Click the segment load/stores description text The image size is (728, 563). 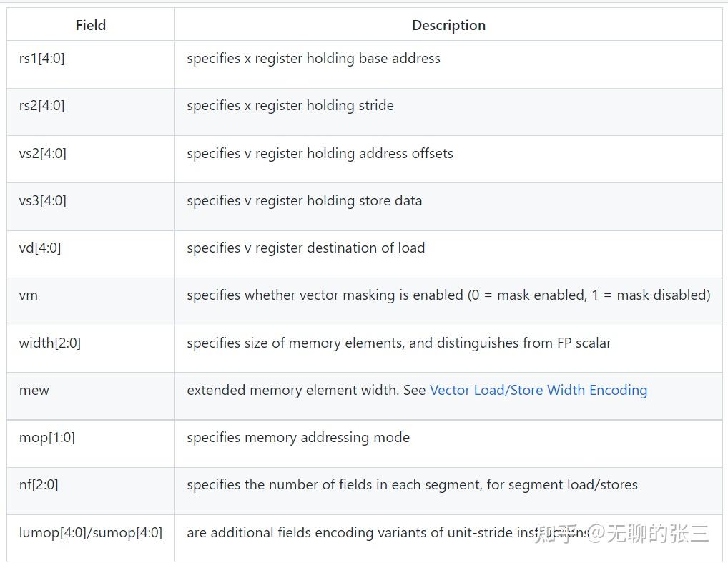coord(412,485)
